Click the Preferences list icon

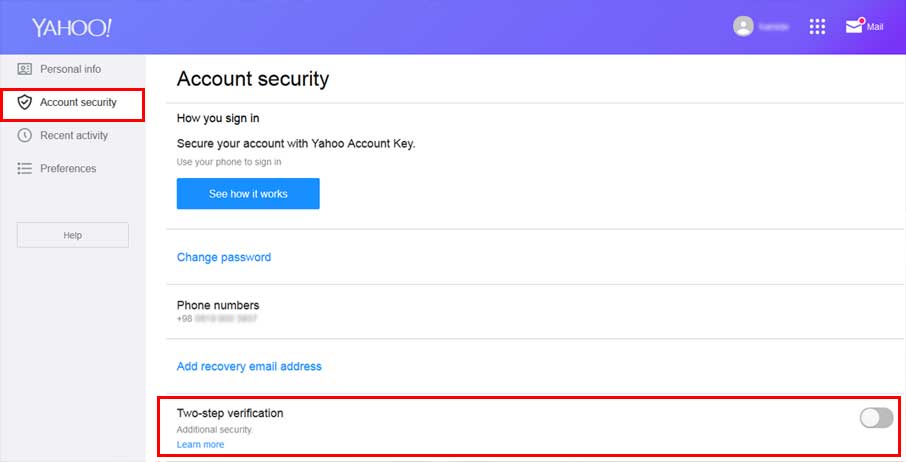click(24, 169)
